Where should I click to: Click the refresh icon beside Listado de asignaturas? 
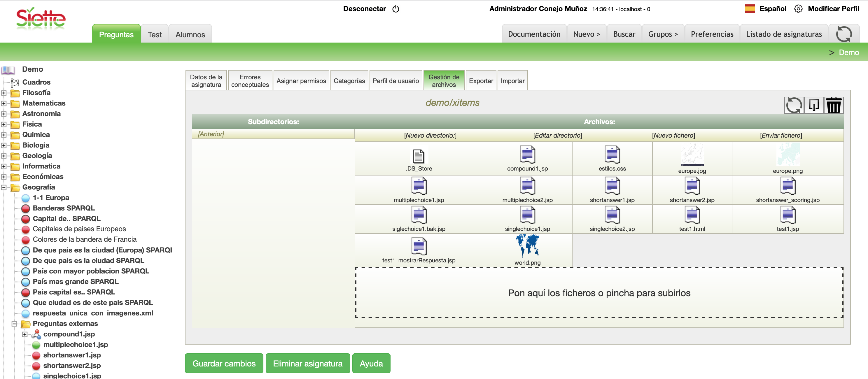coord(844,34)
